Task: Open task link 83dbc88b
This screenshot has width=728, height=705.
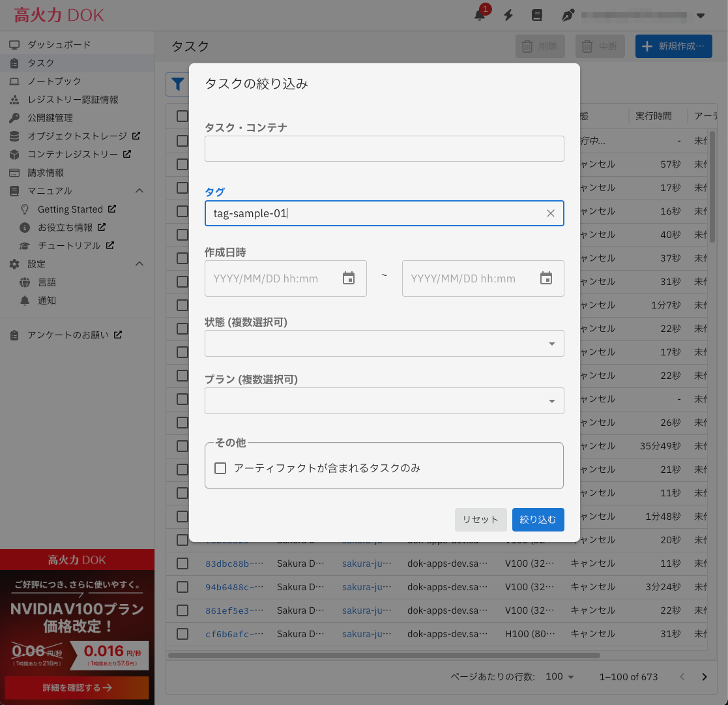Action: [234, 563]
